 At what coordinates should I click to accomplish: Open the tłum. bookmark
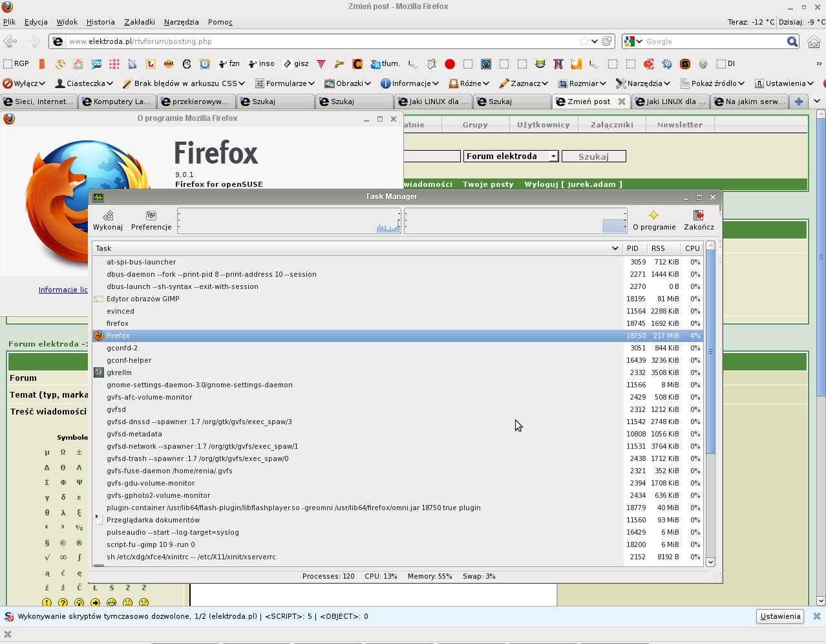(385, 64)
